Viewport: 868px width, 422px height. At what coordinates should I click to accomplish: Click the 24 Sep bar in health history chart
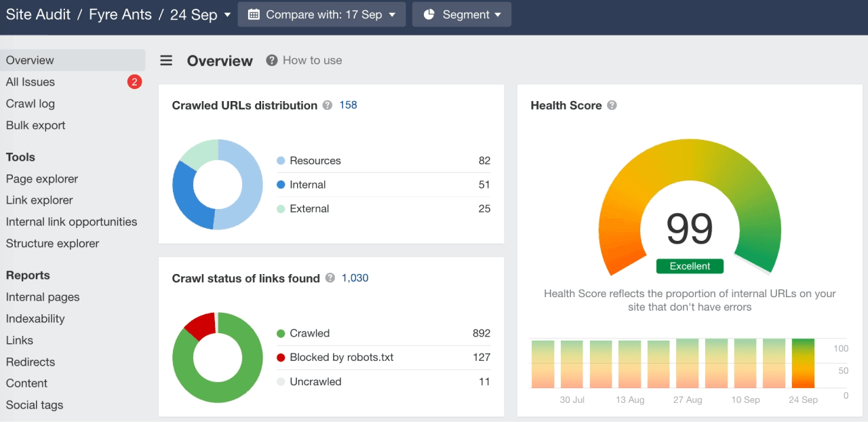point(803,364)
